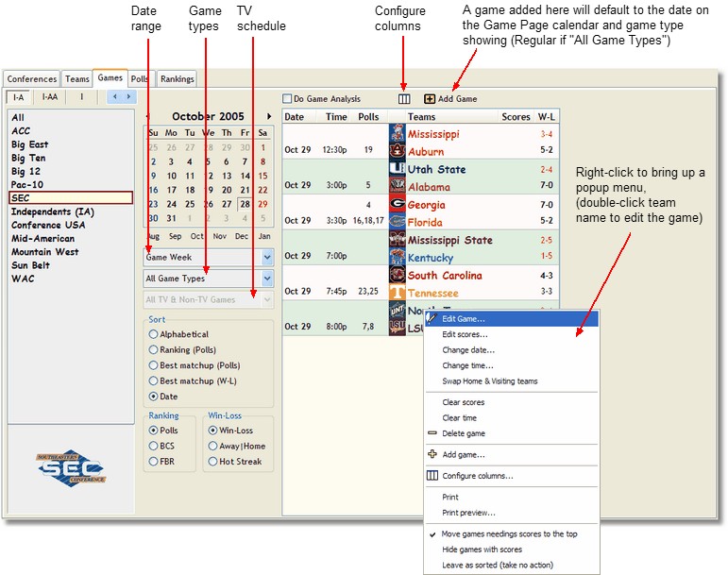Image resolution: width=728 pixels, height=575 pixels.
Task: Go to previous month in calendar
Action: tap(147, 116)
